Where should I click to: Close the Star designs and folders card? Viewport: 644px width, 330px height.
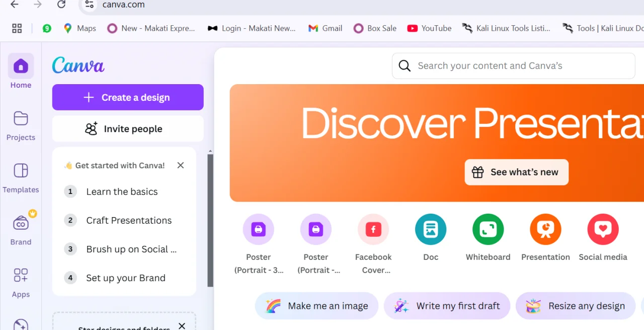[x=182, y=326]
